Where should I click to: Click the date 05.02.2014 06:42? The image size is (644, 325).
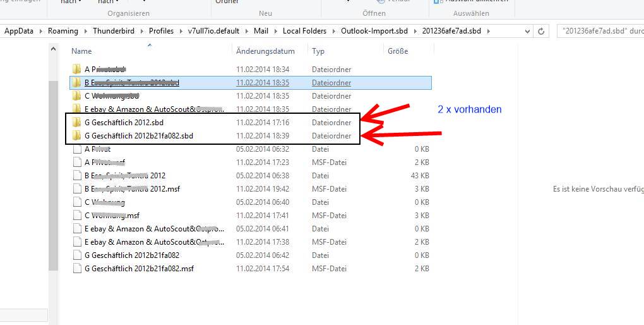coord(263,255)
